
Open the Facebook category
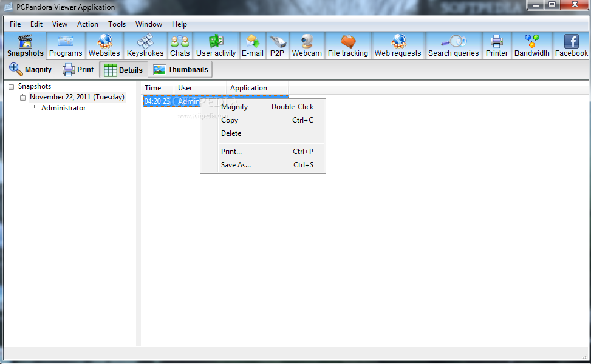pyautogui.click(x=572, y=45)
